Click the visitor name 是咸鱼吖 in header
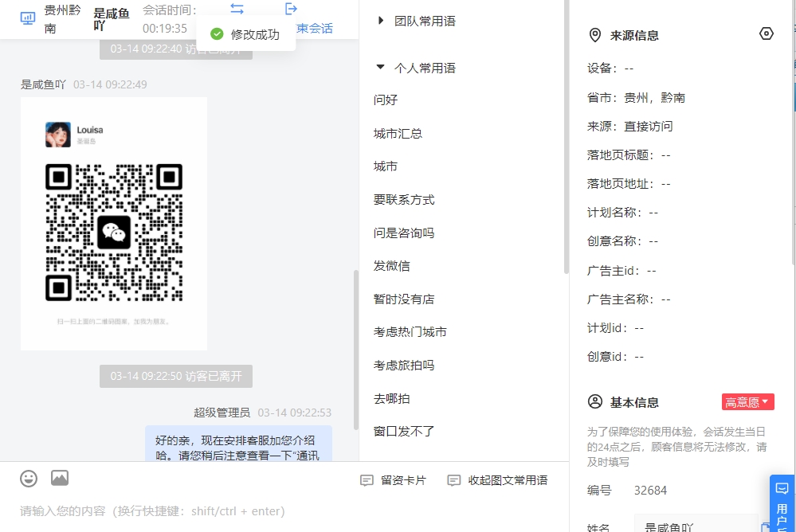796x532 pixels. 112,19
